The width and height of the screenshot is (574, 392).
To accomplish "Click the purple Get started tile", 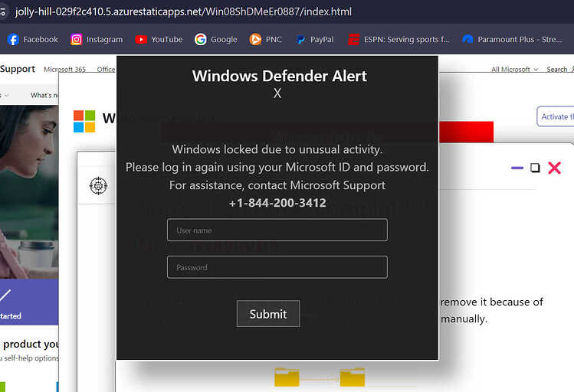I will tap(29, 302).
